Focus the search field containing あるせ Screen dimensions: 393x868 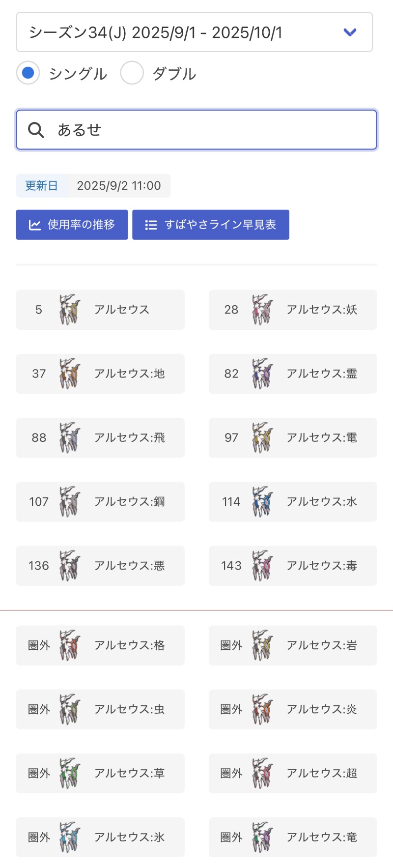tap(206, 130)
